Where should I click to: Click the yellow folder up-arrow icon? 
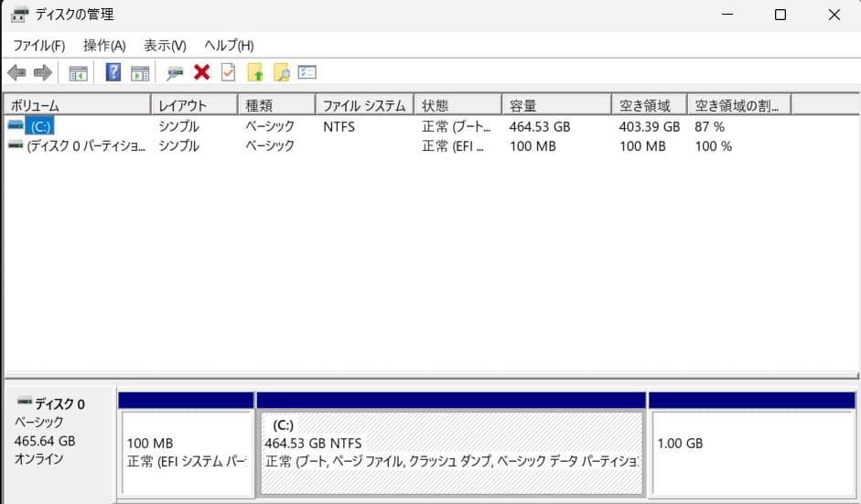(x=254, y=72)
